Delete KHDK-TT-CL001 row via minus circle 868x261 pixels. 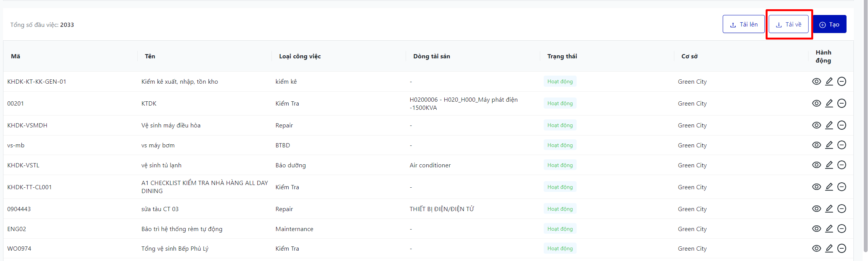click(x=842, y=187)
